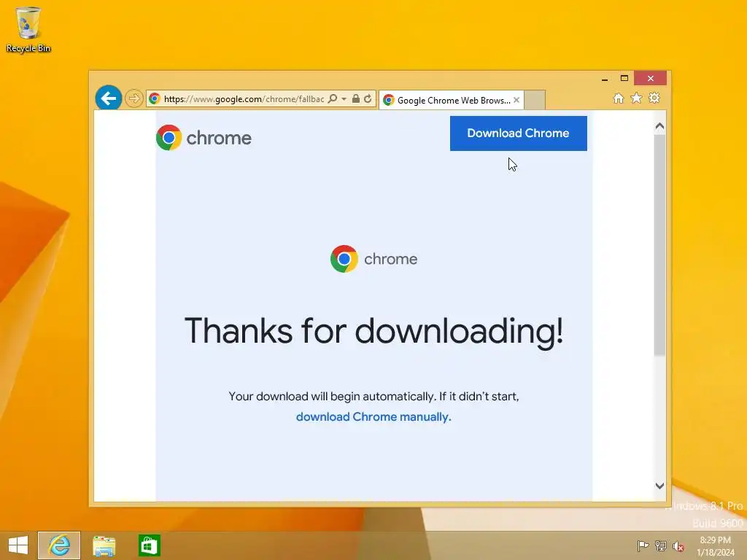Close the Internet Explorer window

click(650, 78)
